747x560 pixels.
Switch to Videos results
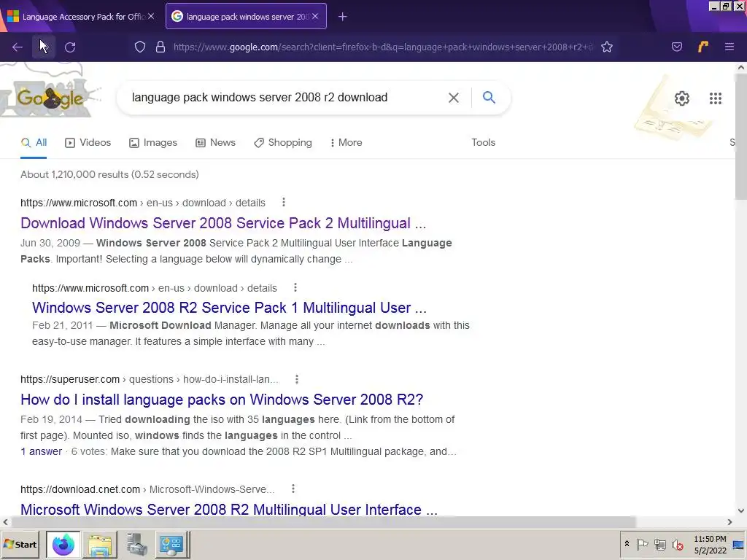88,142
